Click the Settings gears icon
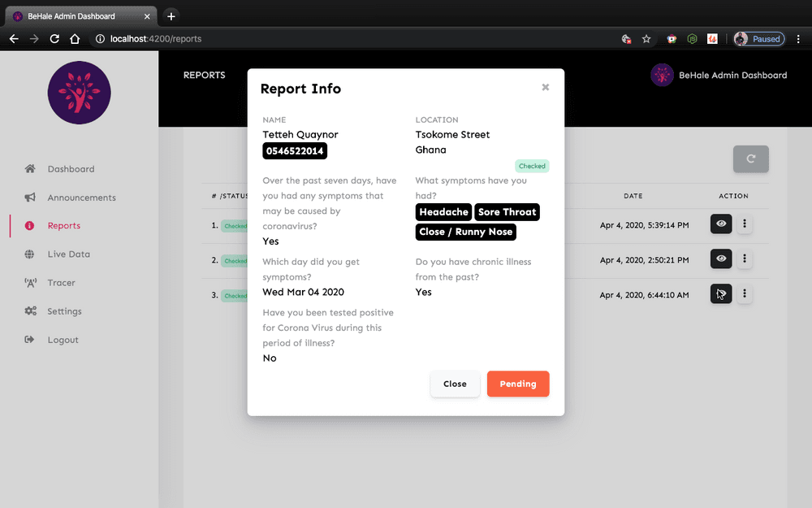Image resolution: width=812 pixels, height=508 pixels. (x=30, y=311)
